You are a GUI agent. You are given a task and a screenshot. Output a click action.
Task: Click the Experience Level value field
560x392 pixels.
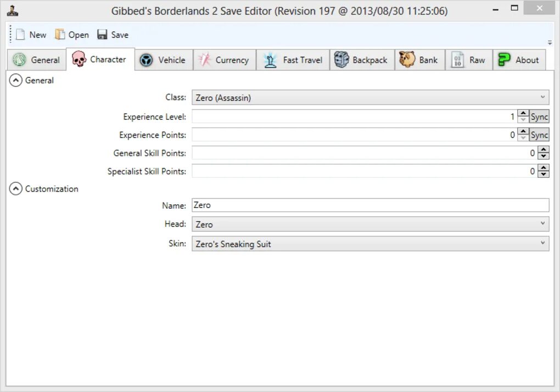coord(355,117)
